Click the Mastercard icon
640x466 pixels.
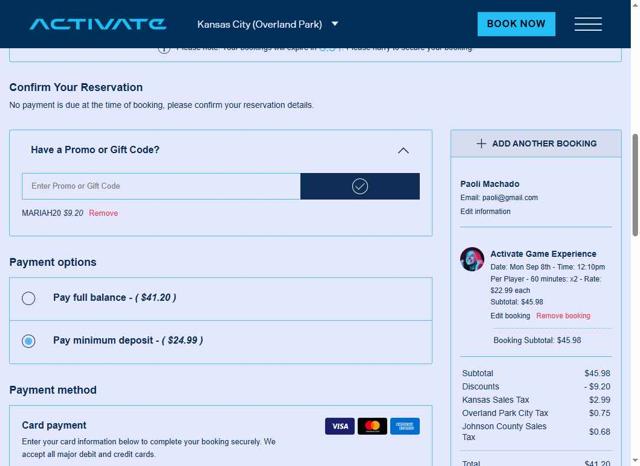tap(372, 426)
